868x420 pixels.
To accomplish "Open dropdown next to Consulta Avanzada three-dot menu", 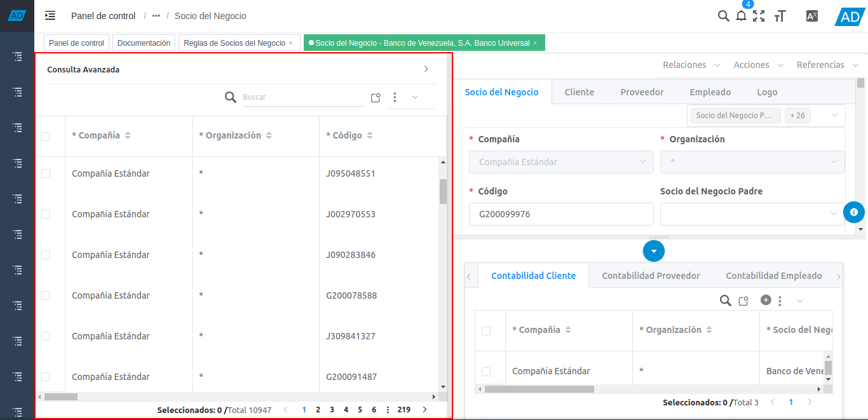I will pyautogui.click(x=415, y=97).
